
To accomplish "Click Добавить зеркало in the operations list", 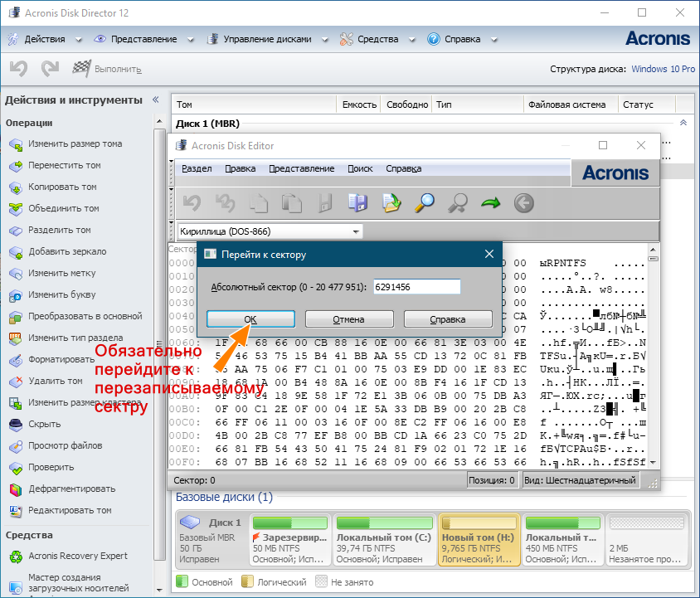I will pyautogui.click(x=66, y=251).
